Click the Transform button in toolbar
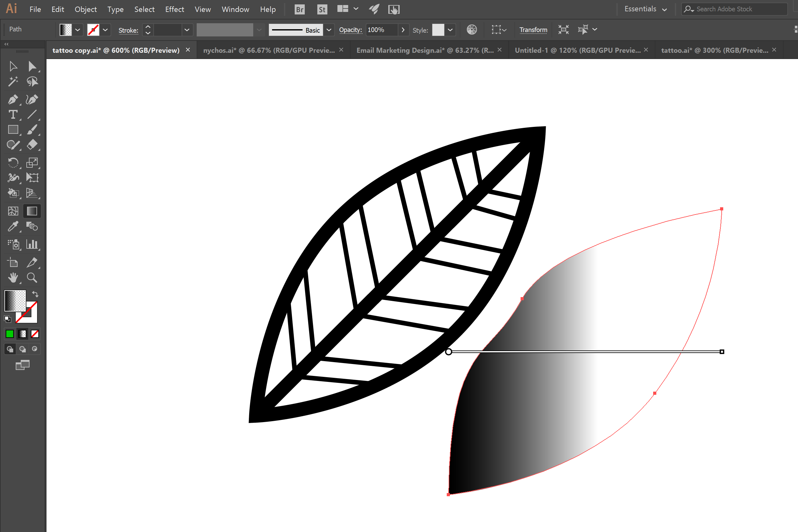The height and width of the screenshot is (532, 798). pos(532,29)
